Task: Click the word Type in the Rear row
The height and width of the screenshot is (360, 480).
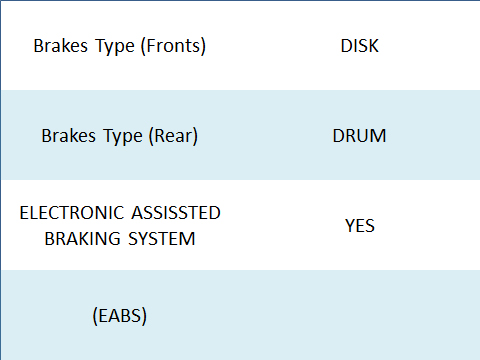Action: pyautogui.click(x=123, y=137)
